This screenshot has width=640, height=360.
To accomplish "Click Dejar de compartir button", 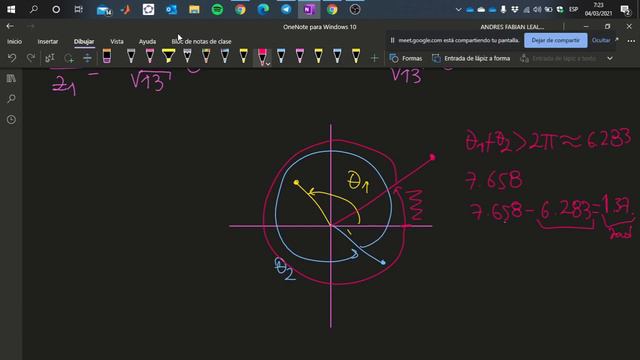I will click(x=556, y=40).
